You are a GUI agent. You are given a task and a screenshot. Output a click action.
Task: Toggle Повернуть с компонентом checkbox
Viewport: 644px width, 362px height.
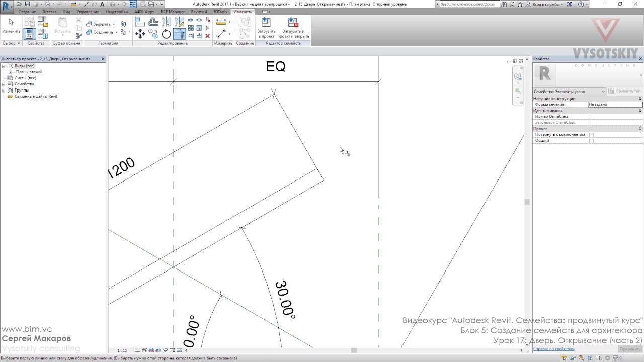591,135
